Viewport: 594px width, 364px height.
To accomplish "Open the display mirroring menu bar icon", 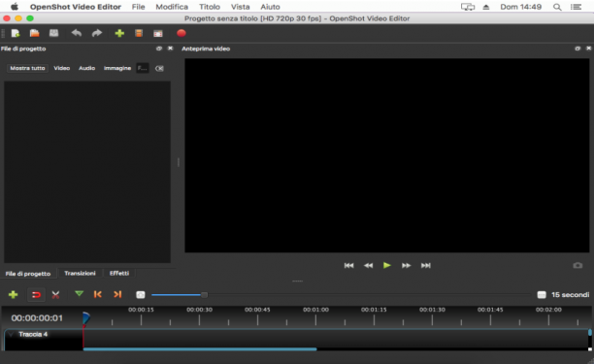I will click(x=468, y=7).
